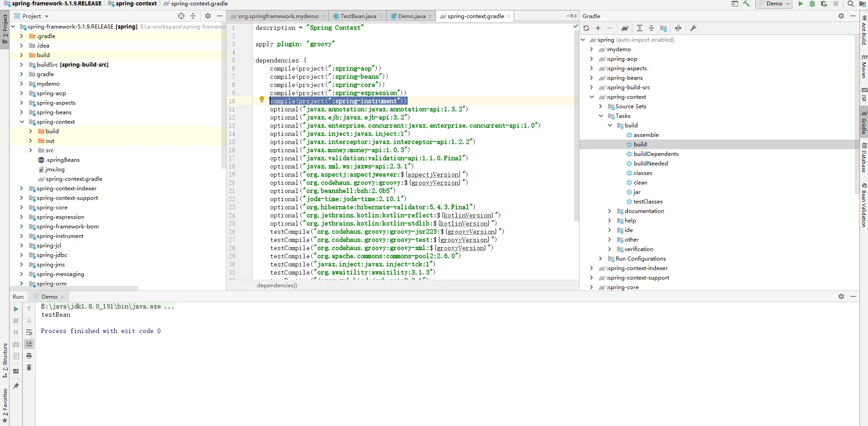Screen dimensions: 868x426
Task: Open the Database side tool window
Action: pyautogui.click(x=864, y=158)
